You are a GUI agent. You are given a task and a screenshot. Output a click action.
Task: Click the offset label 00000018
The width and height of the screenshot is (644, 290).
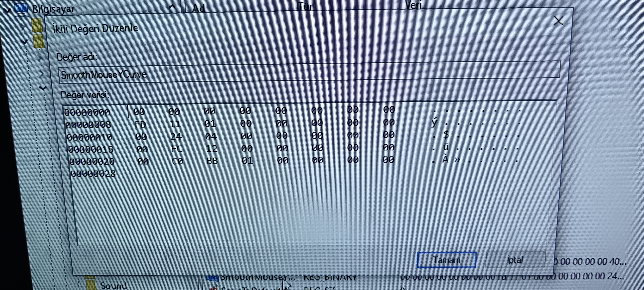coord(91,149)
